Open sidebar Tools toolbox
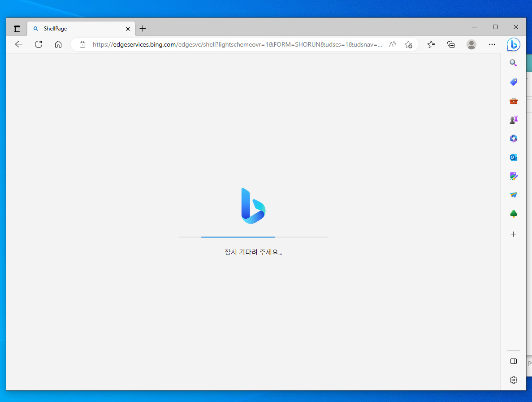Screen dimensions: 532x402 click(513, 101)
